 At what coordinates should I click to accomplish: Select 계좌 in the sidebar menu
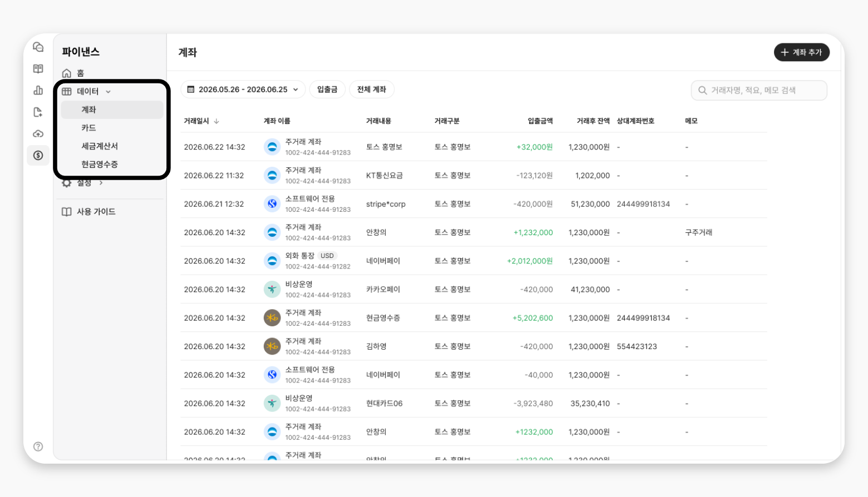(x=112, y=110)
